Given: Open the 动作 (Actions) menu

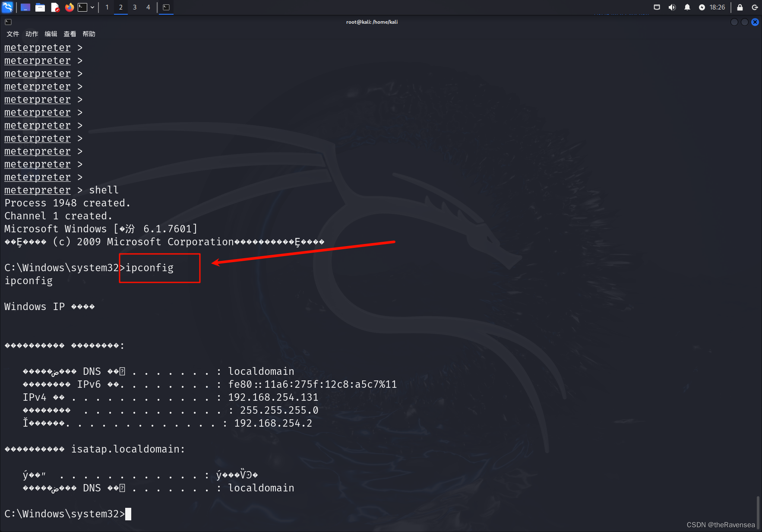Looking at the screenshot, I should [32, 34].
